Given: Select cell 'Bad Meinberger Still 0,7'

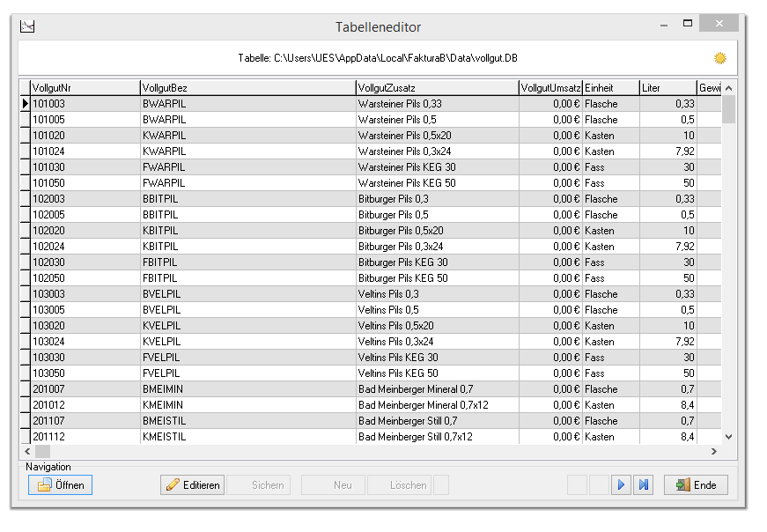Looking at the screenshot, I should 438,421.
